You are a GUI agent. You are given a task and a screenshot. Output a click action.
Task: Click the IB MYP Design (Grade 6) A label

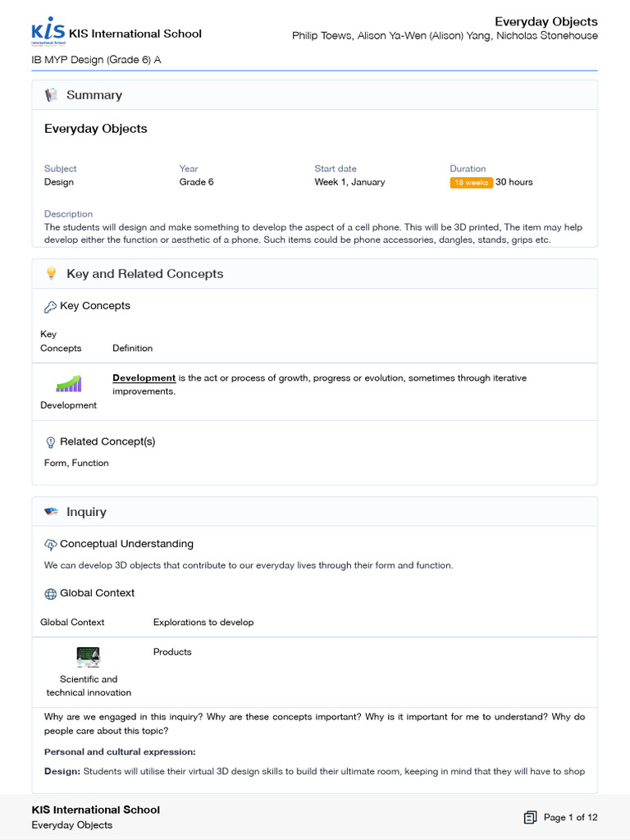[96, 60]
